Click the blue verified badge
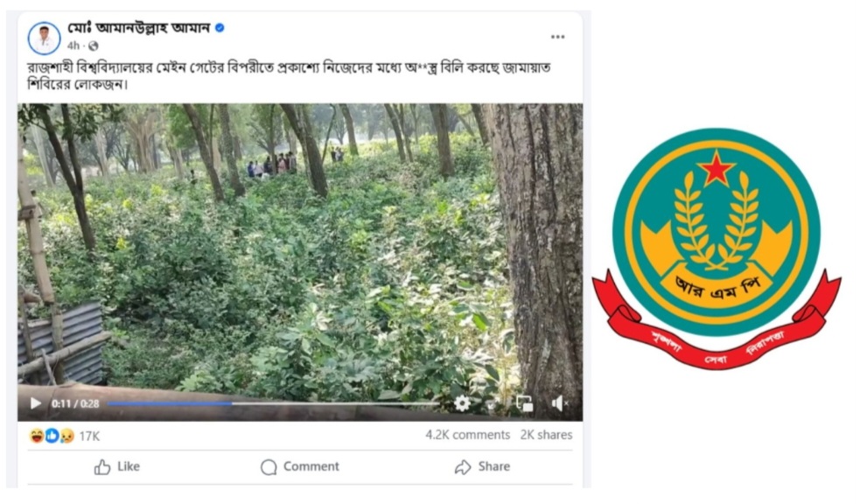The height and width of the screenshot is (504, 860). (220, 27)
